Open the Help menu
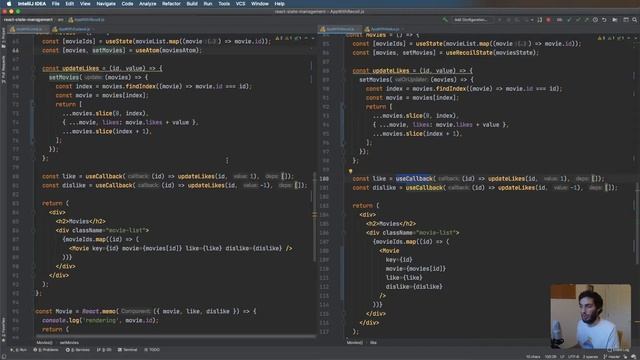640x360 pixels. (280, 4)
